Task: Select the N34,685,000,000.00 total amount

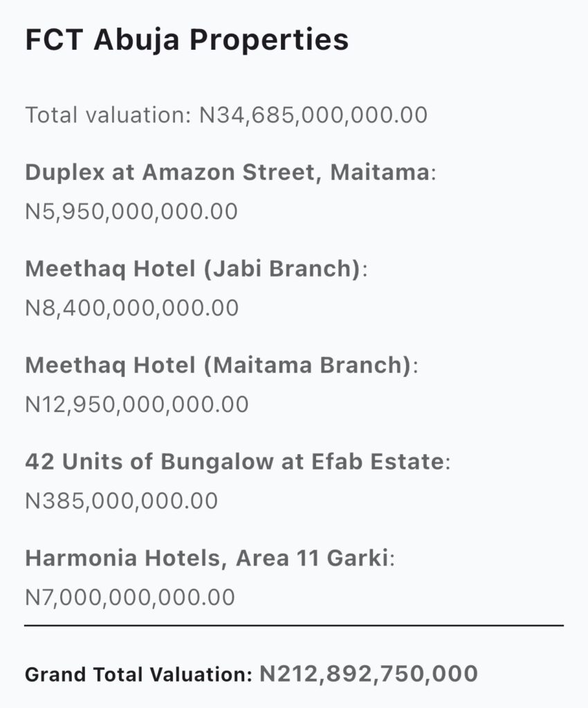Action: [313, 115]
